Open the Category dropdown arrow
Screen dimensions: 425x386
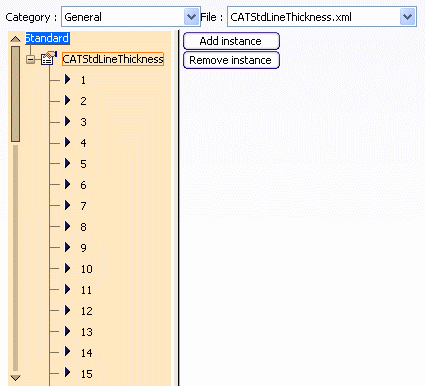click(191, 17)
